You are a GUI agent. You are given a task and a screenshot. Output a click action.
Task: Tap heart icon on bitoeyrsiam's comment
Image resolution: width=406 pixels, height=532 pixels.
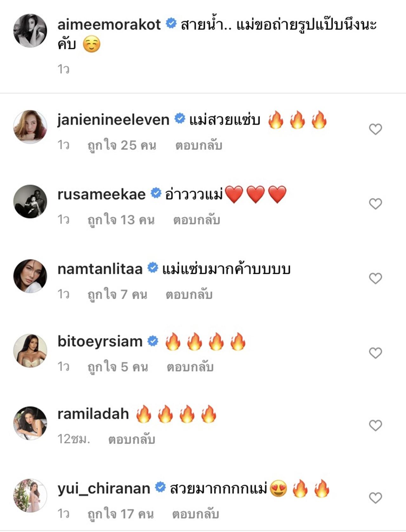tap(376, 353)
